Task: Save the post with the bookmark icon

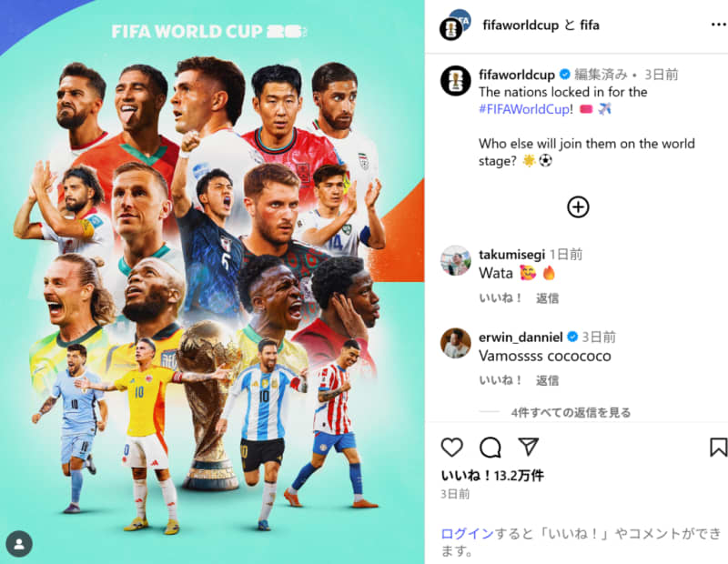Action: pos(718,447)
